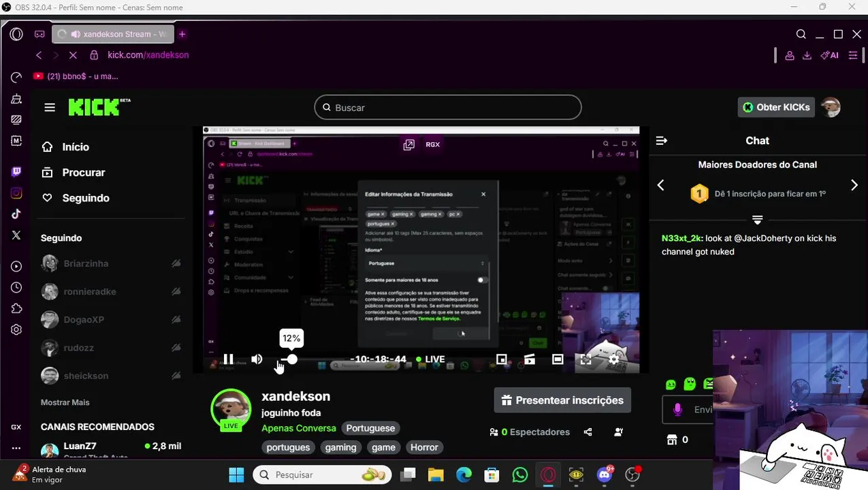Open Opera sidebar settings gear
This screenshot has height=490, width=868.
click(16, 329)
